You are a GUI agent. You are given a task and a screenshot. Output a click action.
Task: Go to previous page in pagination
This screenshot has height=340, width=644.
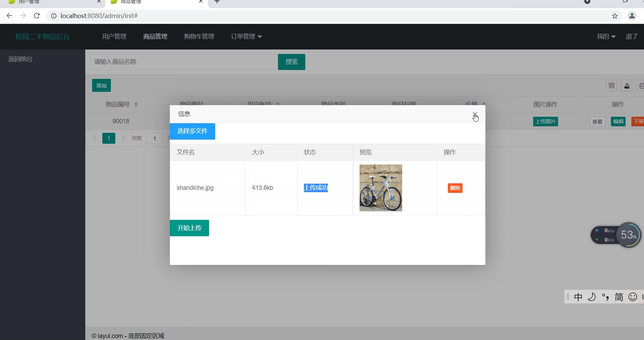coord(94,138)
